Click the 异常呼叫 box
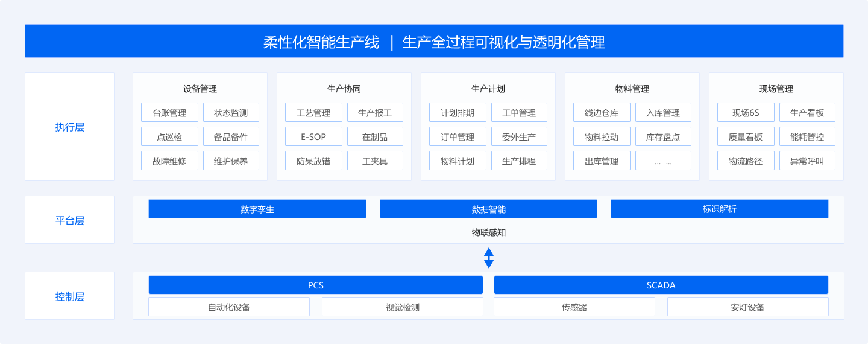The image size is (868, 344). coord(807,161)
